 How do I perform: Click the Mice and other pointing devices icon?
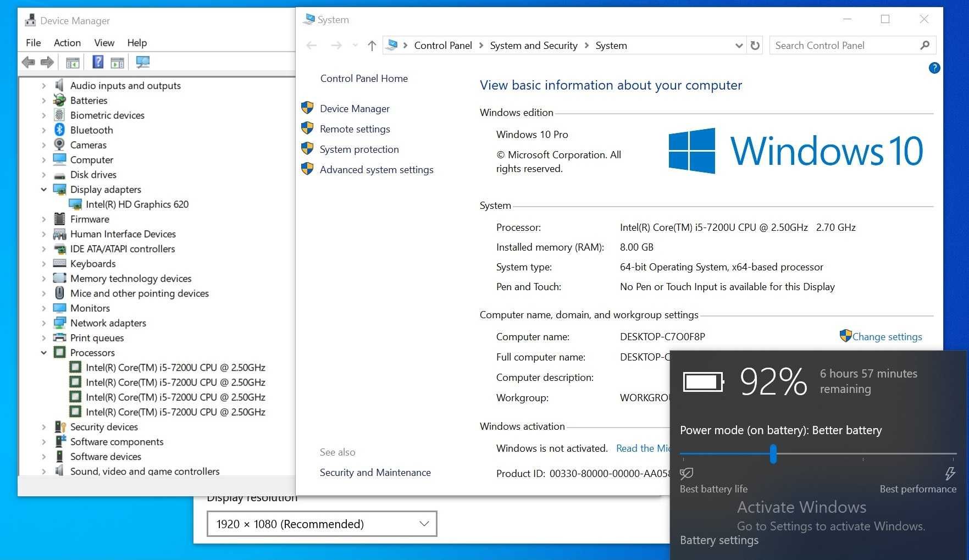tap(59, 293)
